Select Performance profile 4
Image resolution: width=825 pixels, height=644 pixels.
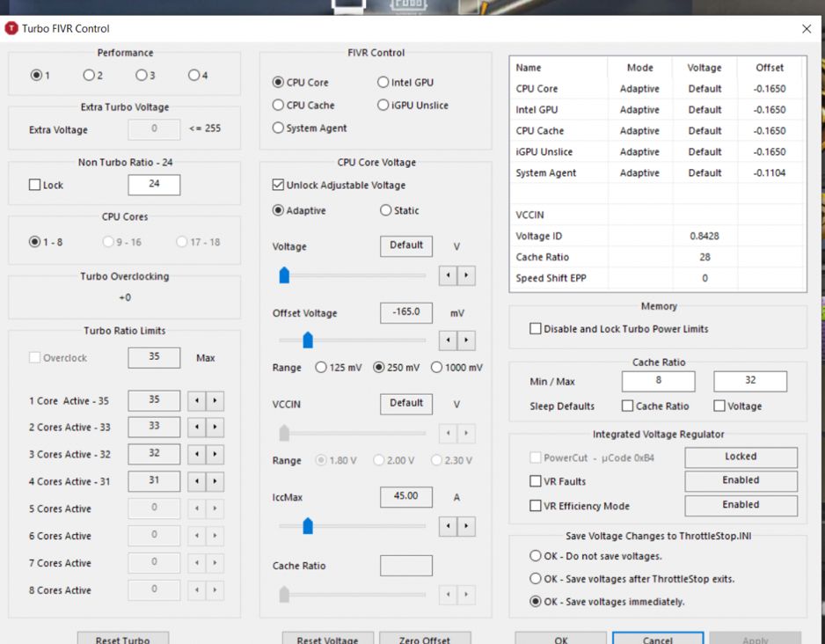(x=193, y=76)
